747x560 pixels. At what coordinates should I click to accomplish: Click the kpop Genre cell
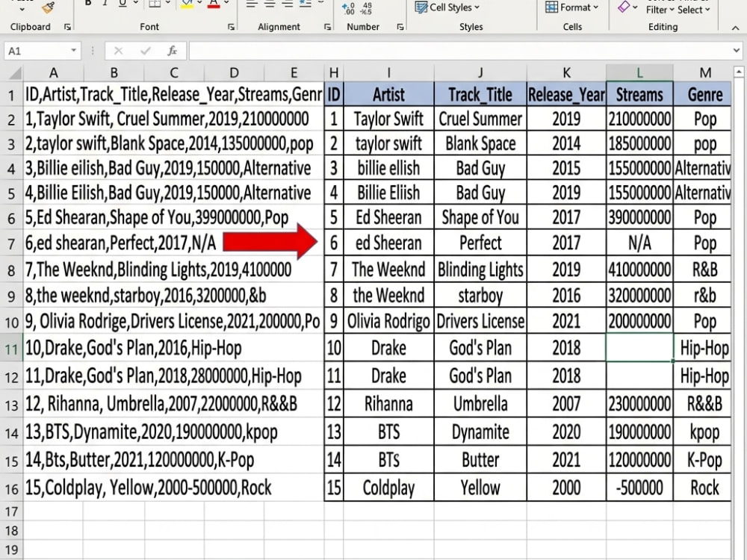click(702, 432)
